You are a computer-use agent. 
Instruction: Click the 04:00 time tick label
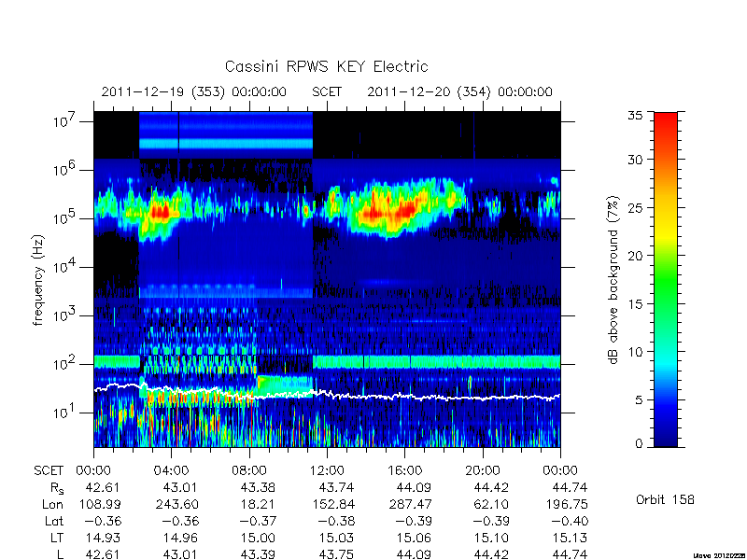(x=172, y=471)
